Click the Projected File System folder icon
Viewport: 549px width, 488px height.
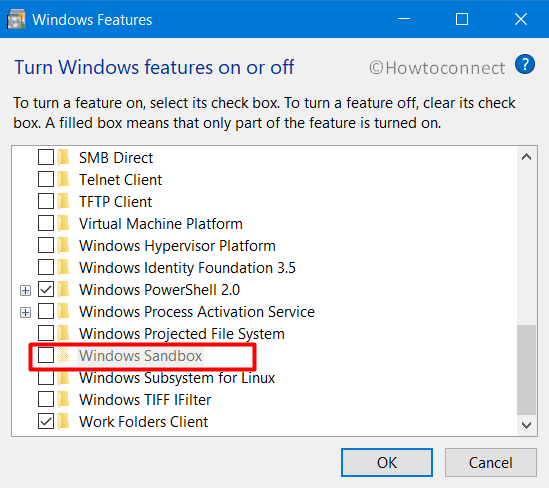63,333
